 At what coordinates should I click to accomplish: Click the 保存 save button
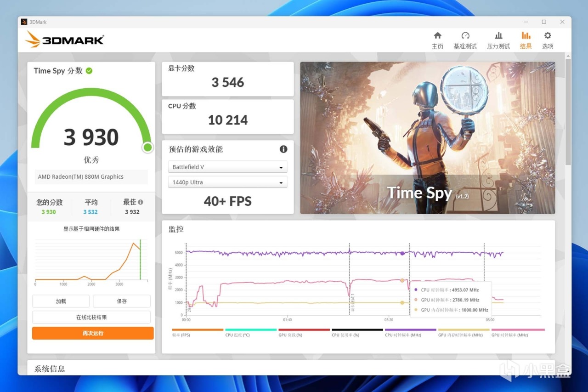(122, 301)
